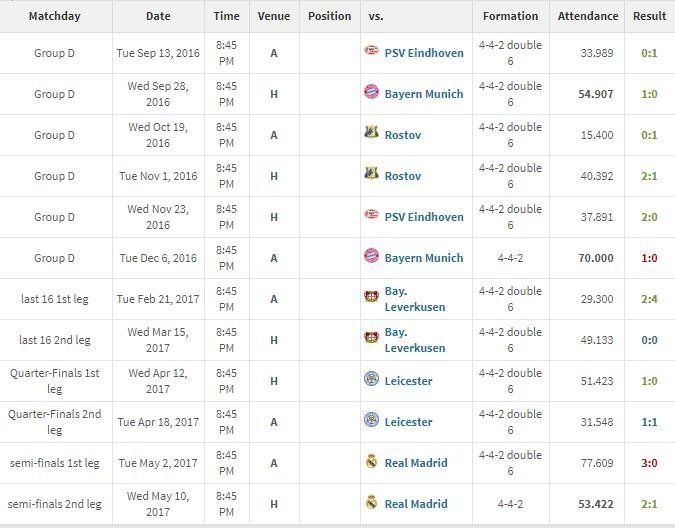Click Rostov crest in Oct 19 row
The width and height of the screenshot is (675, 528).
click(371, 133)
